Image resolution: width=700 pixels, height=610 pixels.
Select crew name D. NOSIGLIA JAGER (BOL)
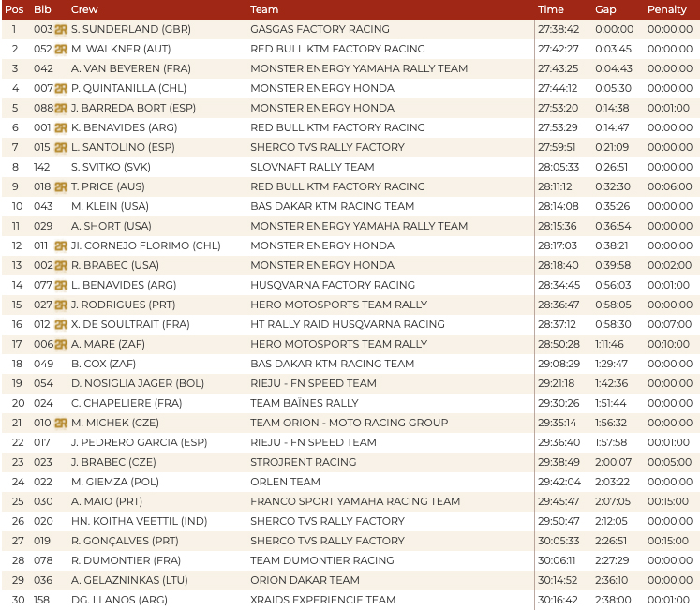point(138,383)
